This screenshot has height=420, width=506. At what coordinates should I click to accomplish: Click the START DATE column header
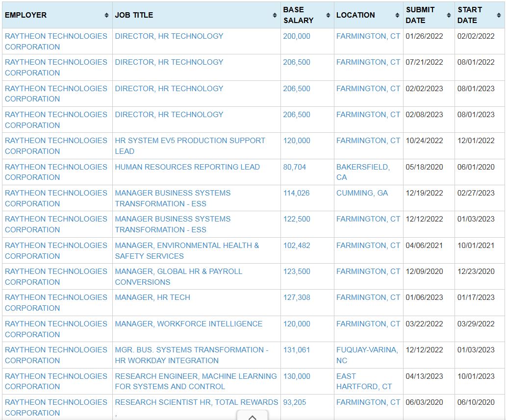point(480,15)
